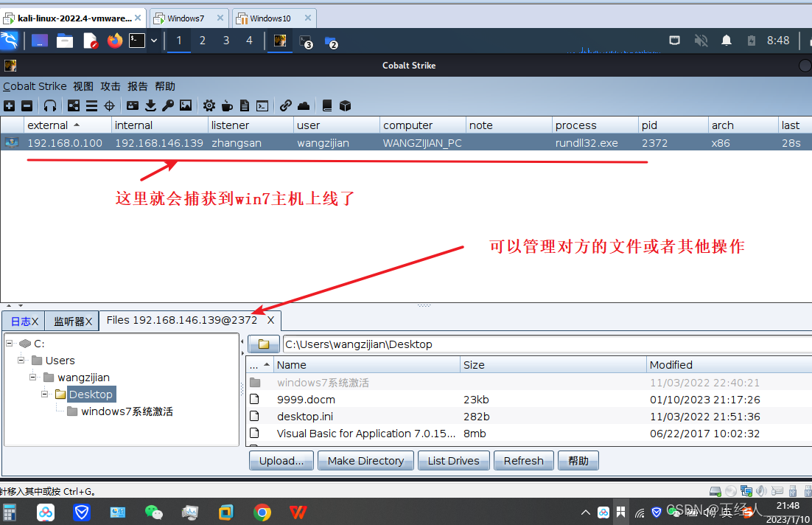Open the Cobalt Strike menu
812x525 pixels.
tap(35, 86)
